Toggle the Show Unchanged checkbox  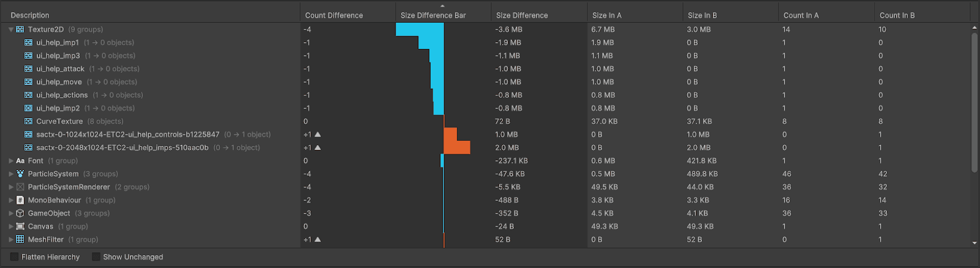click(96, 257)
